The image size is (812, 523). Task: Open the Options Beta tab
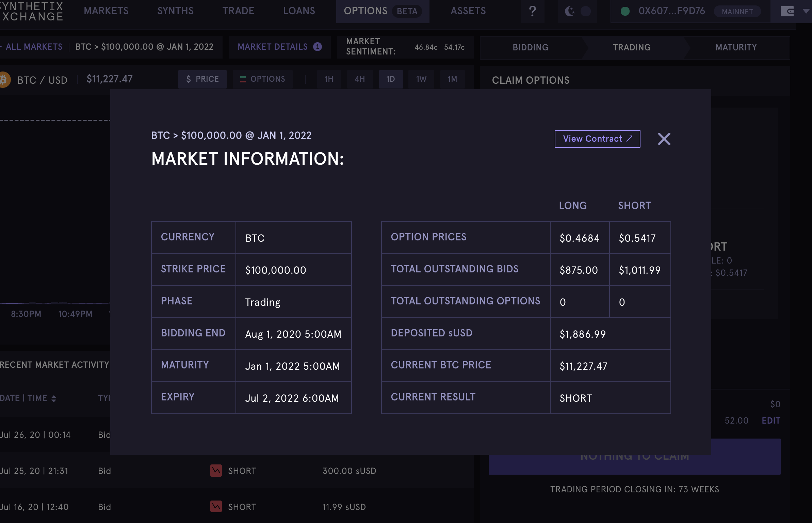click(383, 11)
